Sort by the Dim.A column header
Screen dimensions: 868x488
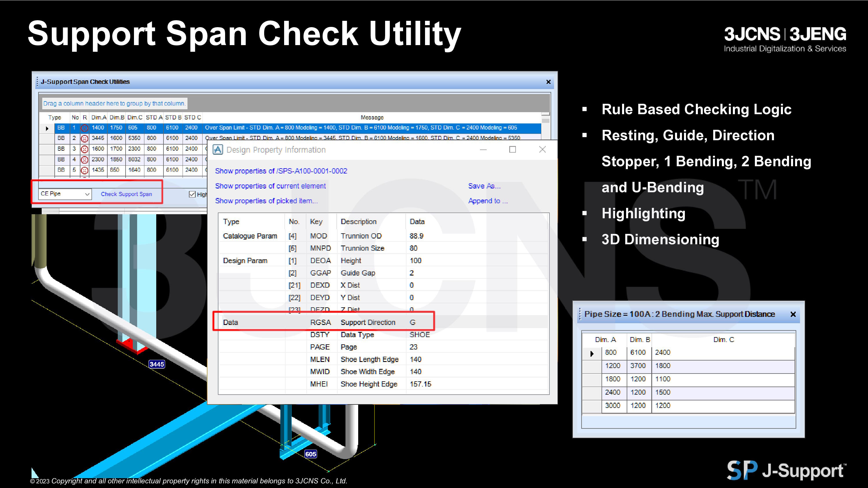coord(99,117)
